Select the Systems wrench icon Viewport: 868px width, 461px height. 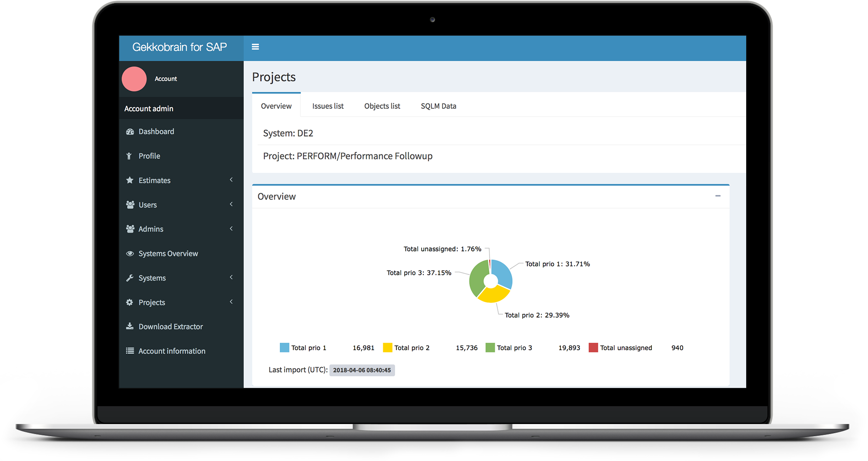point(130,277)
